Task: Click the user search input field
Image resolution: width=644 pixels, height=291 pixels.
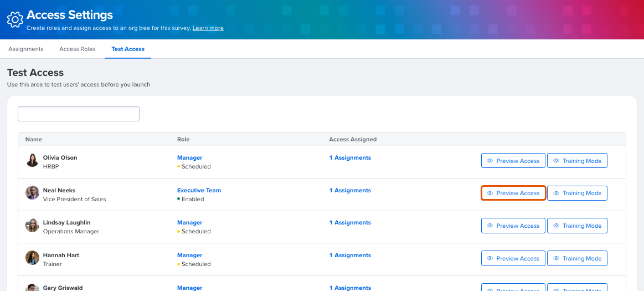Action: coord(79,114)
